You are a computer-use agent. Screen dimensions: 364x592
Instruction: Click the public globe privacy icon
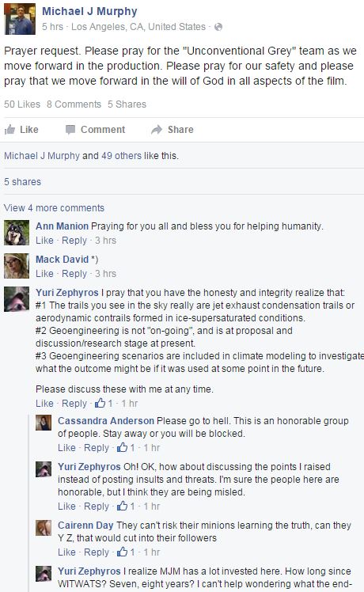click(218, 27)
